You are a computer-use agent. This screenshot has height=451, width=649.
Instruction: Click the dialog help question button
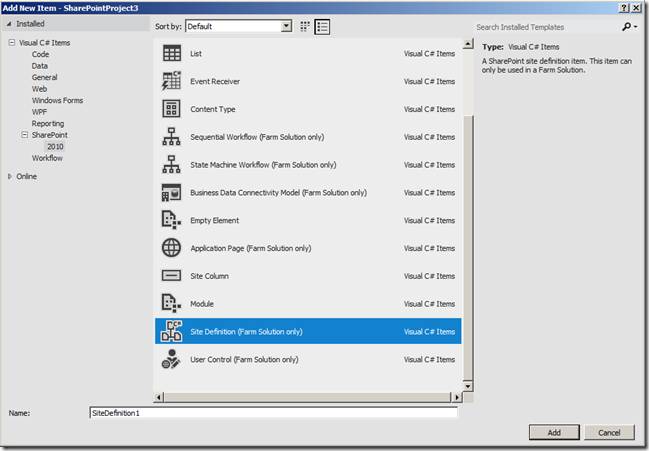(624, 8)
